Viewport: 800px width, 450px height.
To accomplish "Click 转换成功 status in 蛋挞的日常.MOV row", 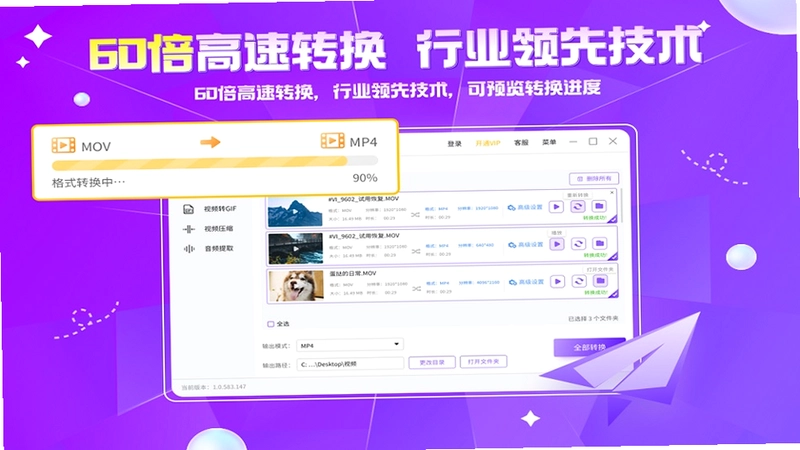I will (595, 292).
